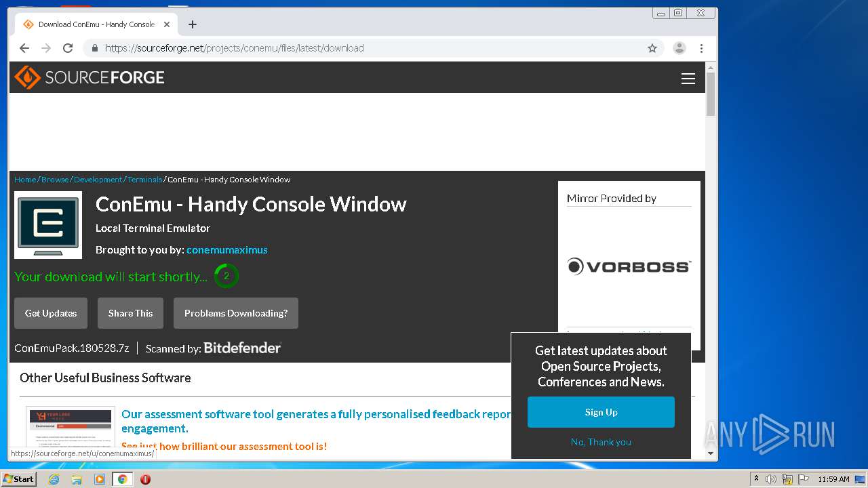Open the Browse breadcrumb link
The width and height of the screenshot is (868, 488).
55,180
